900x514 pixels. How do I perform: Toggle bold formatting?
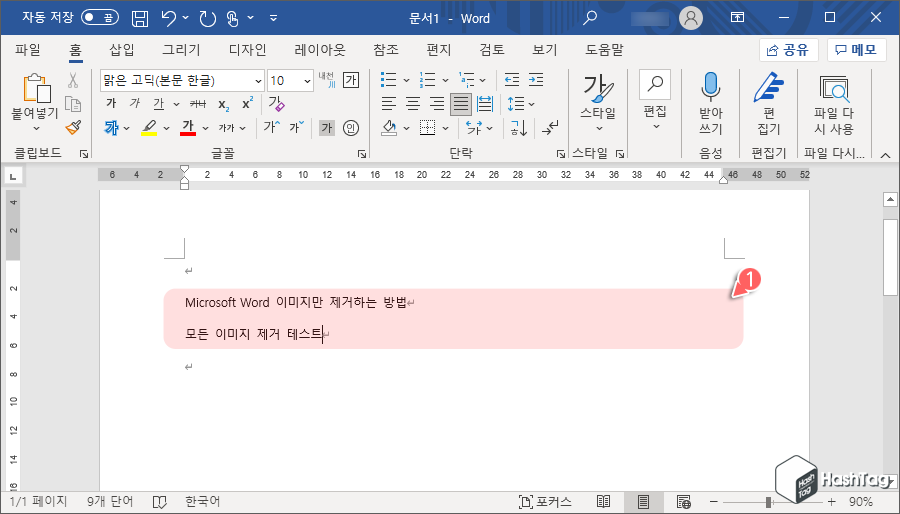111,104
